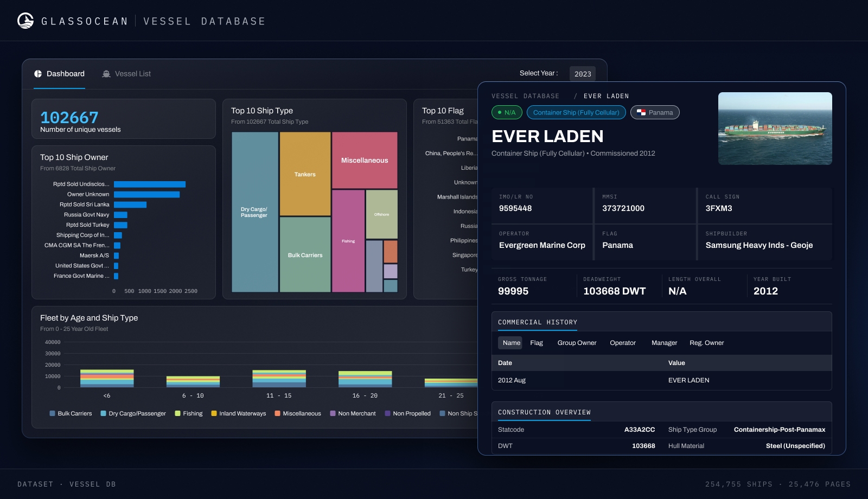Viewport: 868px width, 499px height.
Task: Click the Statcode value A33A2CC
Action: tap(640, 430)
